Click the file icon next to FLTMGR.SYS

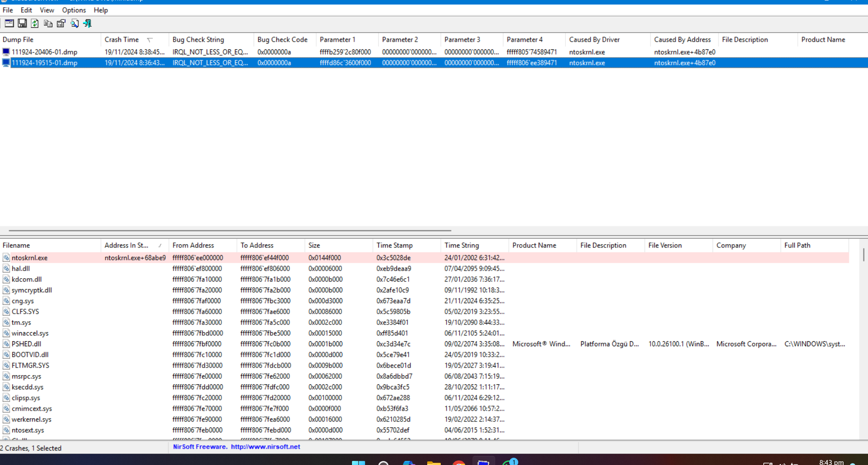pyautogui.click(x=6, y=366)
